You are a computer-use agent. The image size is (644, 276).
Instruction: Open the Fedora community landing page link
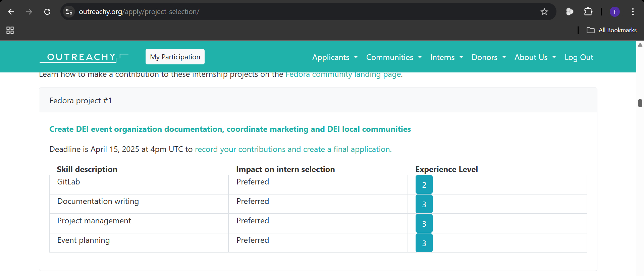(x=343, y=74)
